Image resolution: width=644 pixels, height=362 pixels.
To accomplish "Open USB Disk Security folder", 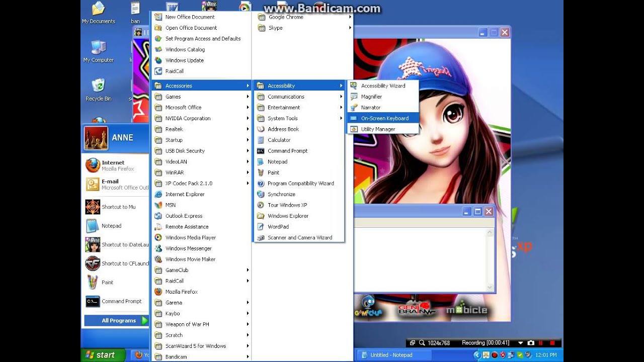I will 201,151.
